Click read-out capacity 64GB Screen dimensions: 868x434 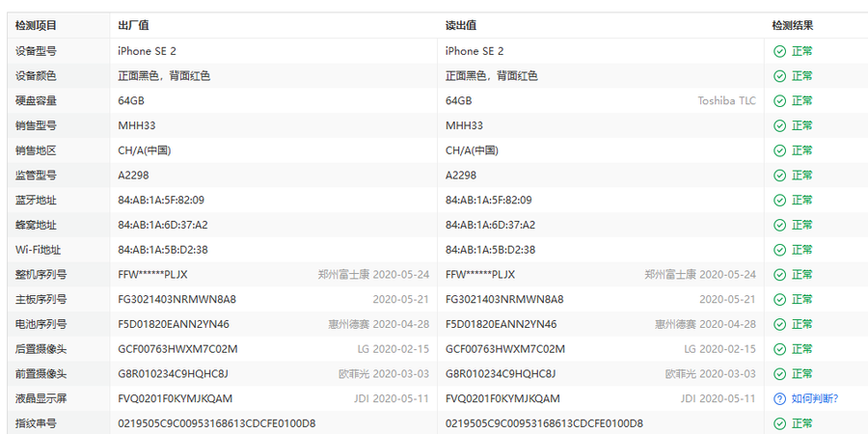pyautogui.click(x=459, y=101)
